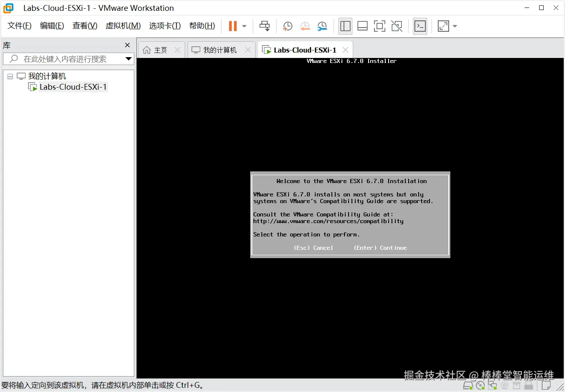
Task: Close the 主页 tab
Action: (x=178, y=50)
